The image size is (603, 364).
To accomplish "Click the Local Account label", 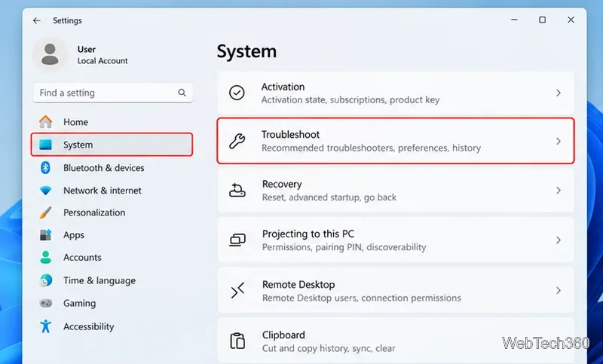I will tap(103, 61).
